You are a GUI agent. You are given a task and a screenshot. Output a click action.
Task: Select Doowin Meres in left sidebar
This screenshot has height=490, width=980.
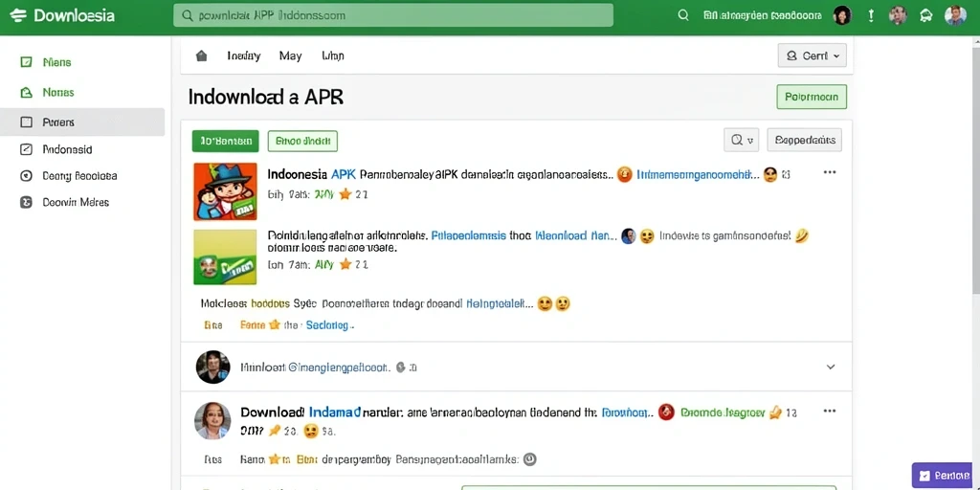click(x=75, y=202)
